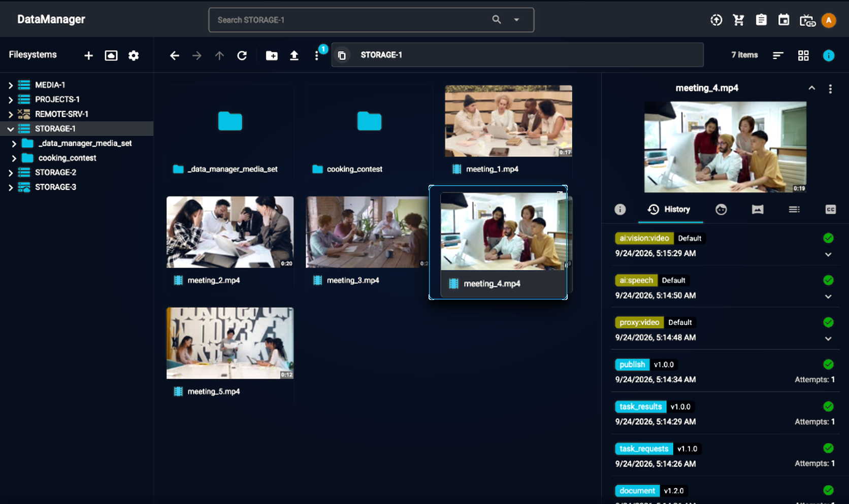Select REMOTE-SRV-1 in the tree

tap(61, 114)
